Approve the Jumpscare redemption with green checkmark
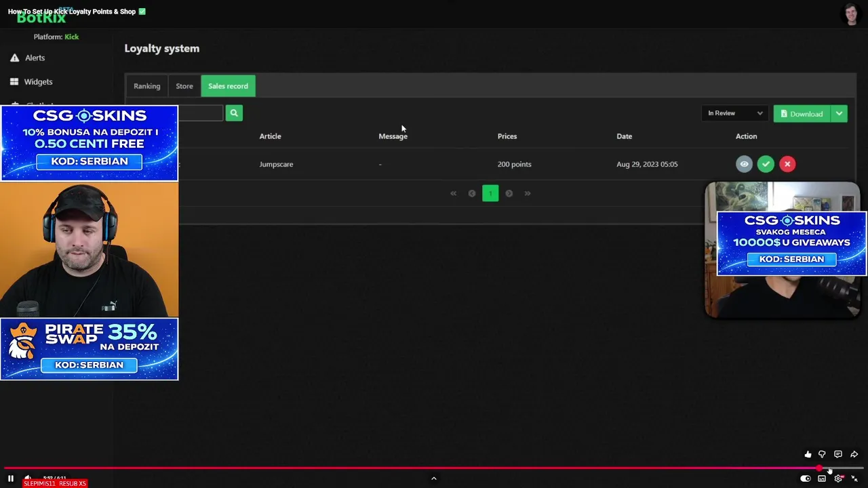868x488 pixels. pyautogui.click(x=766, y=164)
